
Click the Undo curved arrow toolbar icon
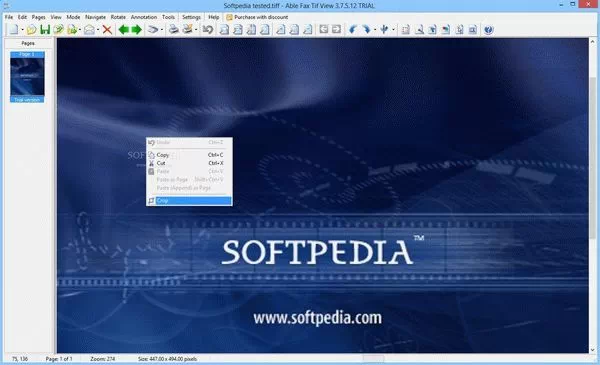point(208,29)
